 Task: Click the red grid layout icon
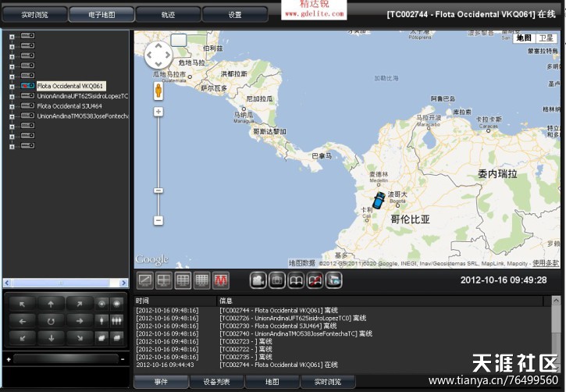point(221,280)
